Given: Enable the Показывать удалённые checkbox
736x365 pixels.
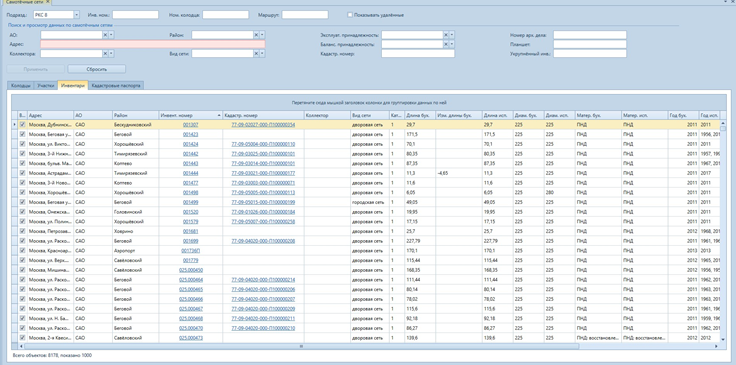Looking at the screenshot, I should pyautogui.click(x=350, y=15).
